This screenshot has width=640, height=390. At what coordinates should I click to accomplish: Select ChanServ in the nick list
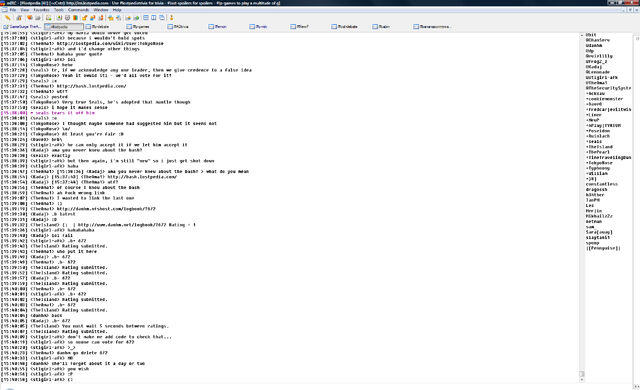tap(598, 40)
